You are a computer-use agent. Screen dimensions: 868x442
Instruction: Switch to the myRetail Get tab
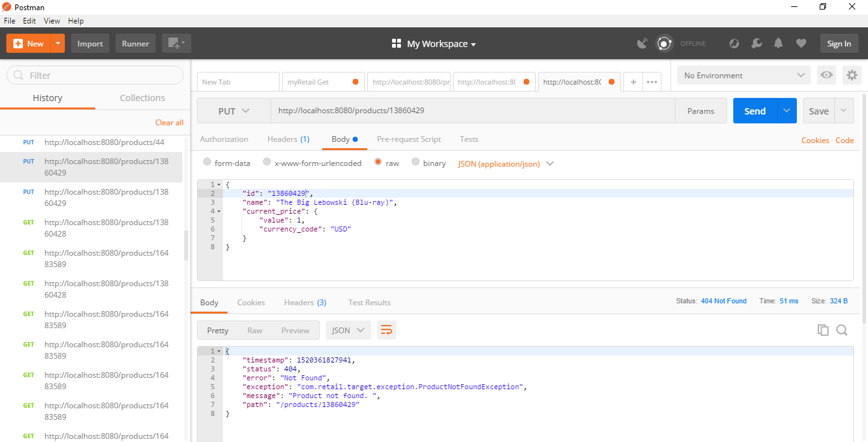[323, 82]
